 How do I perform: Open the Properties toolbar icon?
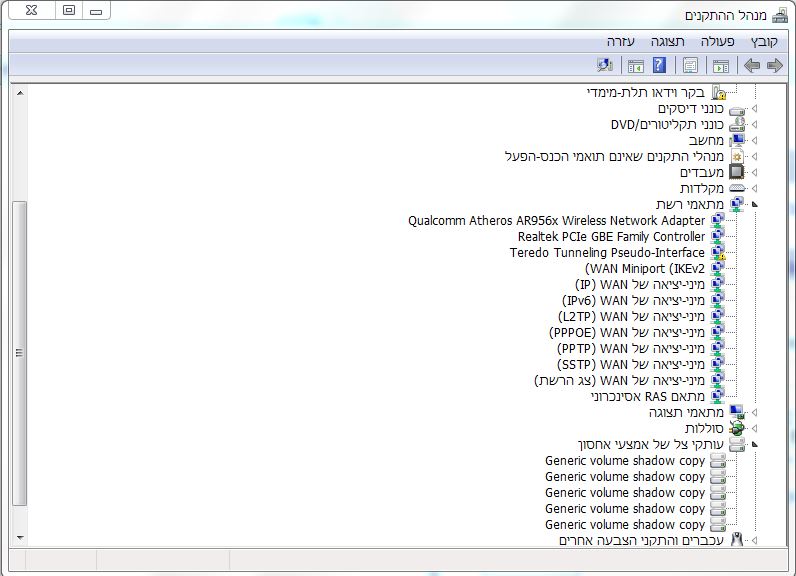point(690,65)
